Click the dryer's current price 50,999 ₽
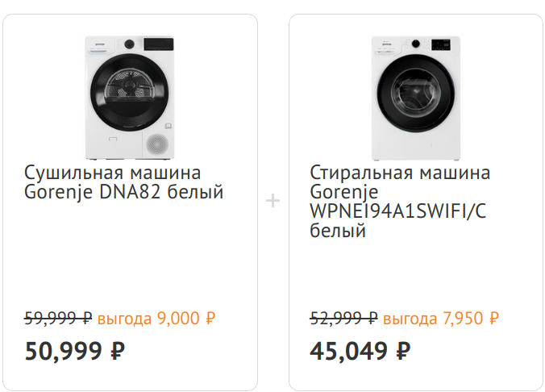The image size is (545, 392). pos(75,351)
